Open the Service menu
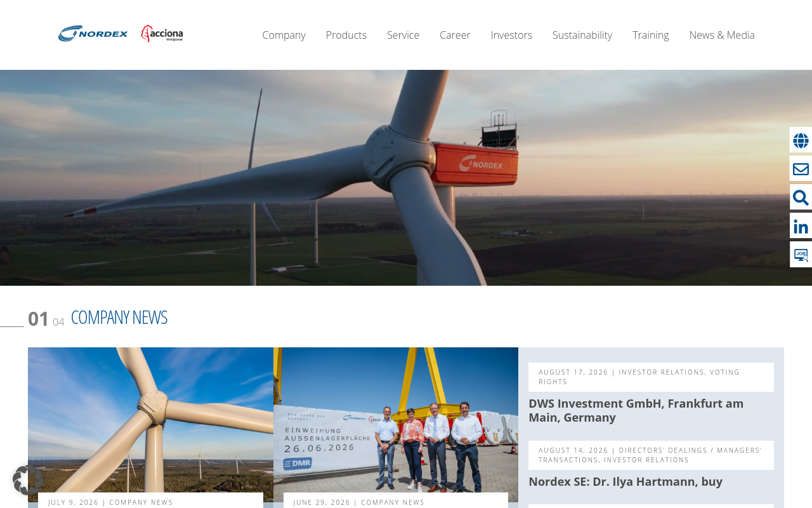 403,35
